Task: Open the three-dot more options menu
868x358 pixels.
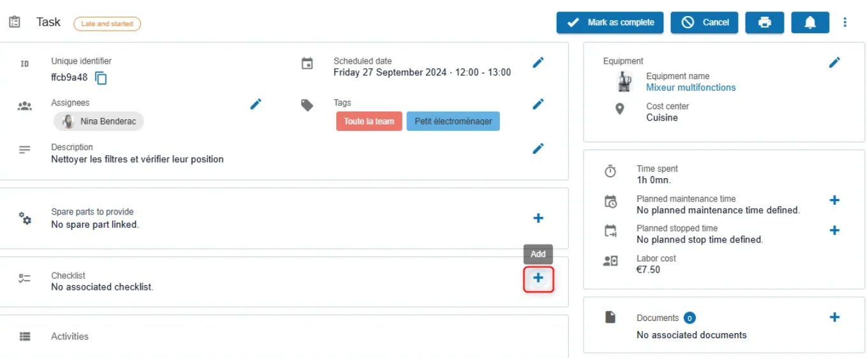Action: click(x=845, y=22)
